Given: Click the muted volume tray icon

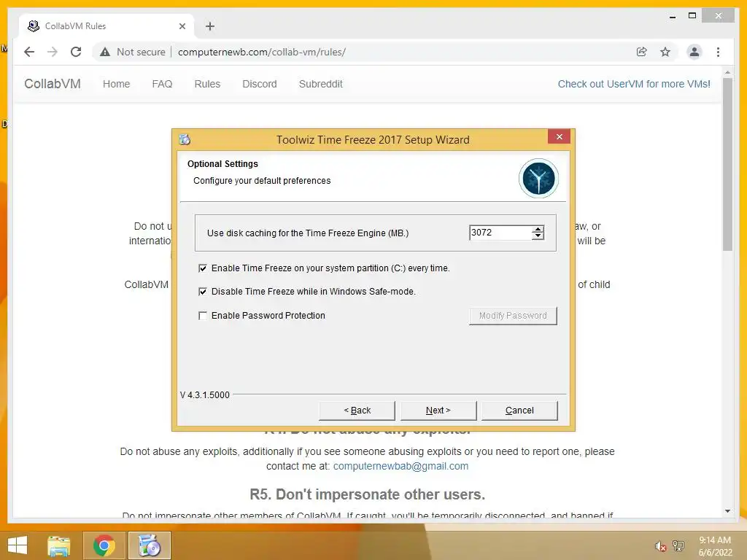Looking at the screenshot, I should coord(660,546).
